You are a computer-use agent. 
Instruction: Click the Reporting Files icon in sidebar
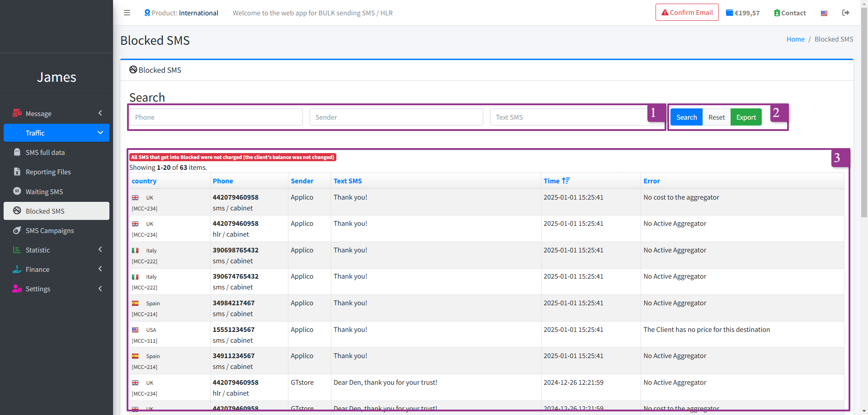[x=17, y=172]
